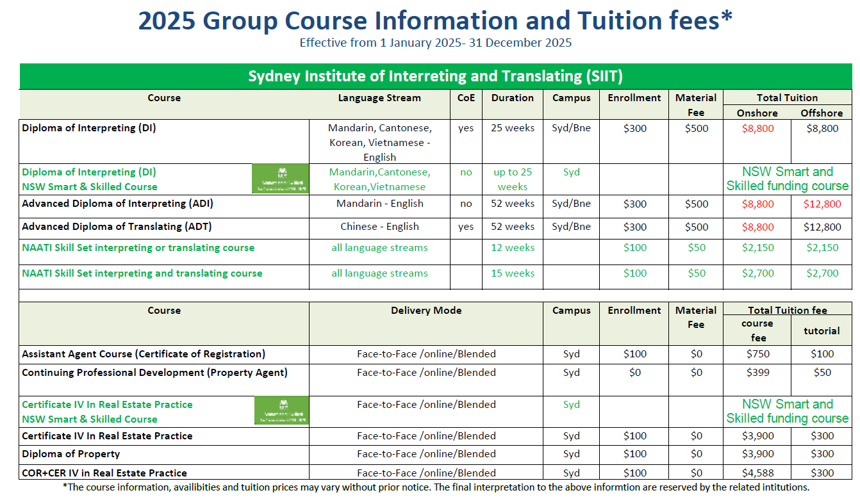Select the "course fee" sub-header

click(757, 330)
